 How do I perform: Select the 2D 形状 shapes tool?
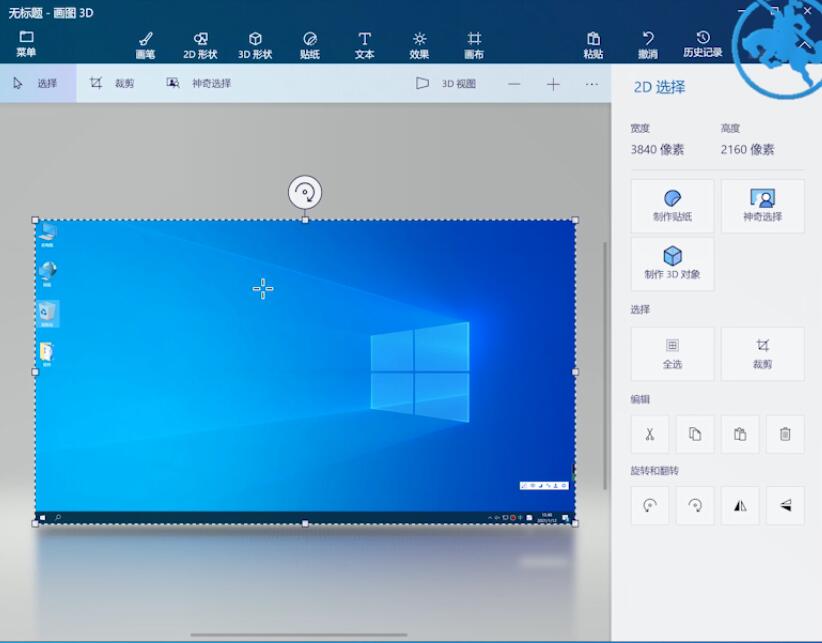200,44
